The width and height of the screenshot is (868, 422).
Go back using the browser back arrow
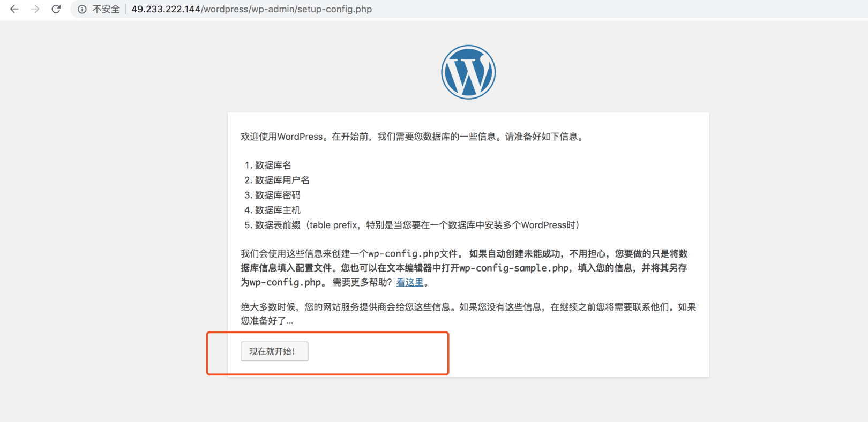pos(14,9)
